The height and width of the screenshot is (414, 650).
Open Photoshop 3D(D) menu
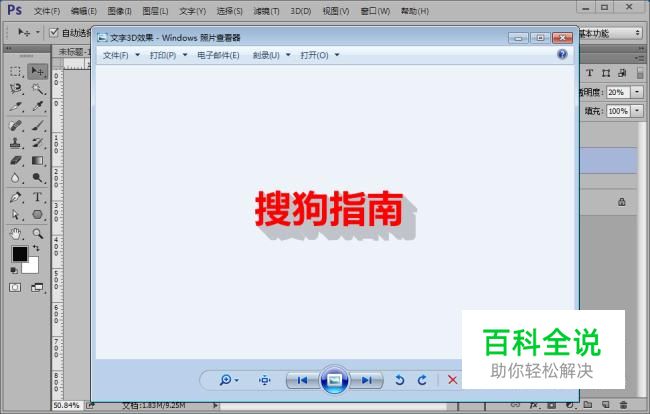click(x=301, y=11)
